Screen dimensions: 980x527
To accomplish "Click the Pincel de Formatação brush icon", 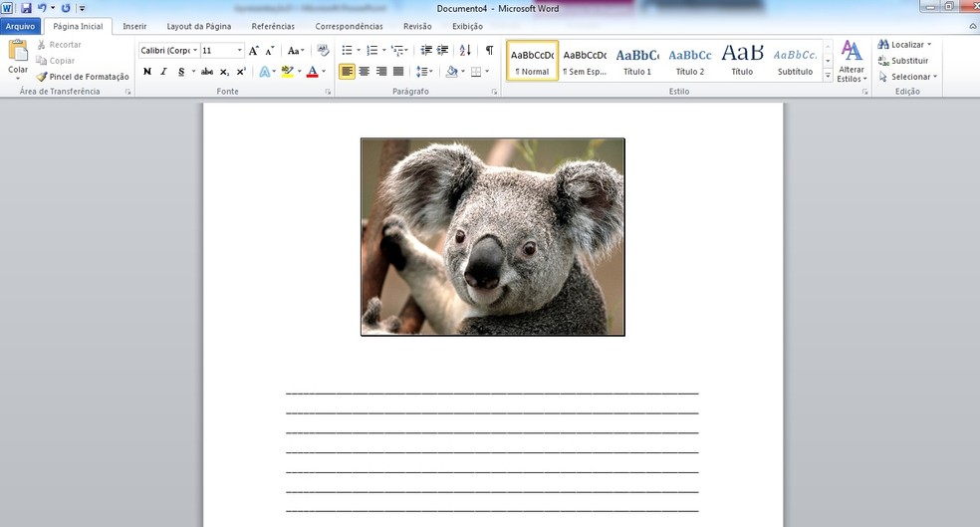I will tap(42, 77).
